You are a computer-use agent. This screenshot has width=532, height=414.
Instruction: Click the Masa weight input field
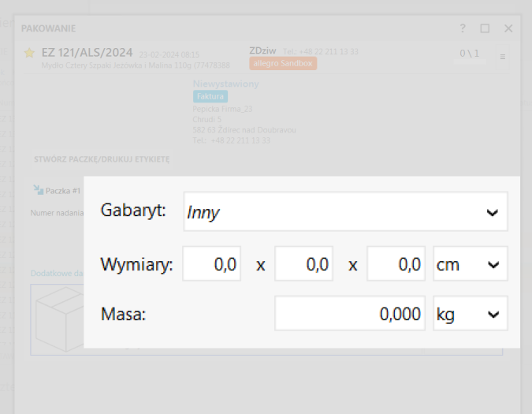pyautogui.click(x=350, y=313)
